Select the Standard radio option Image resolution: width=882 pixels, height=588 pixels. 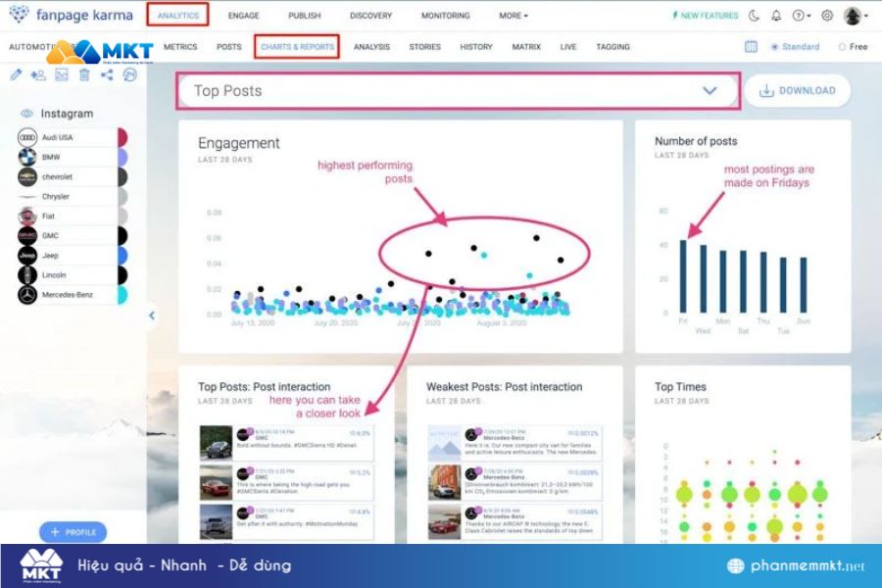point(775,47)
